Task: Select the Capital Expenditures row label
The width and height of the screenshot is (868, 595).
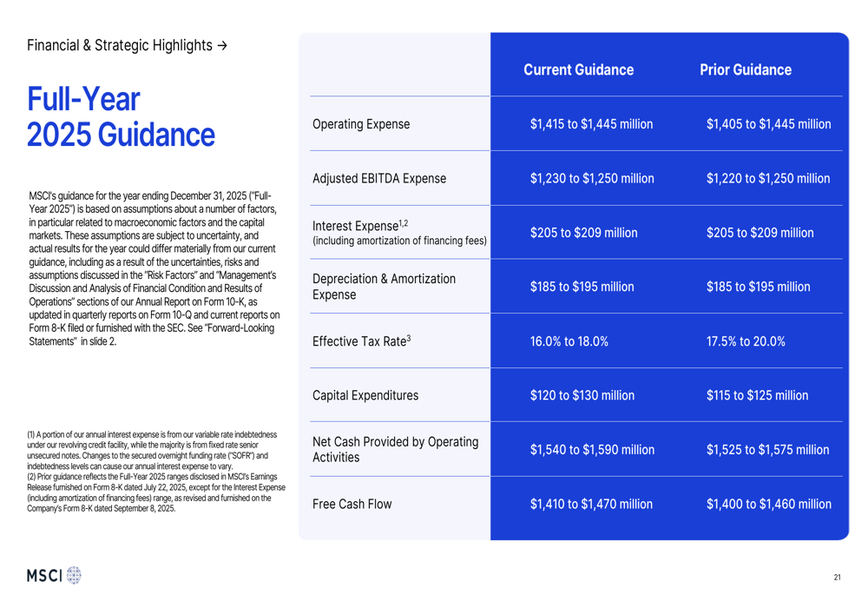Action: pyautogui.click(x=365, y=395)
